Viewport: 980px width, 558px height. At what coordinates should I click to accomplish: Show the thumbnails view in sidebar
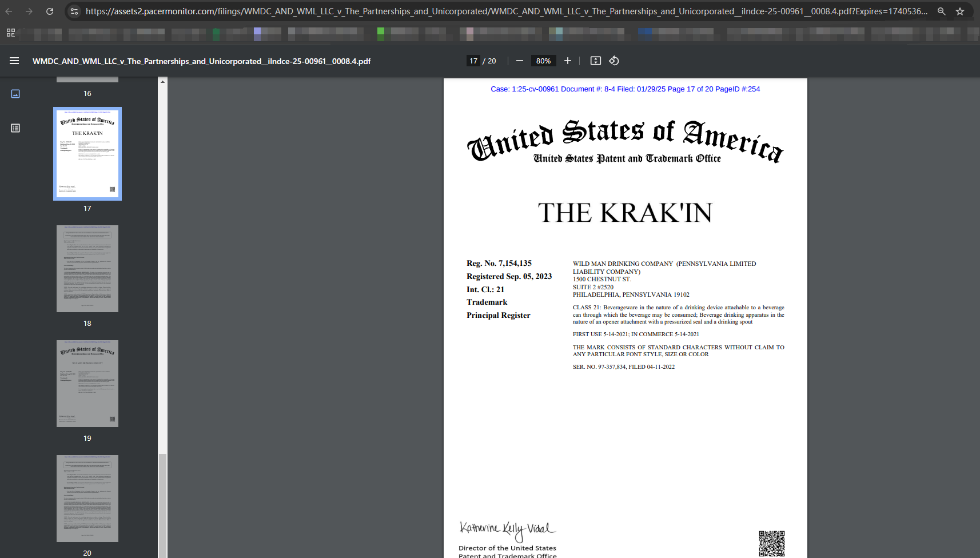pos(15,94)
